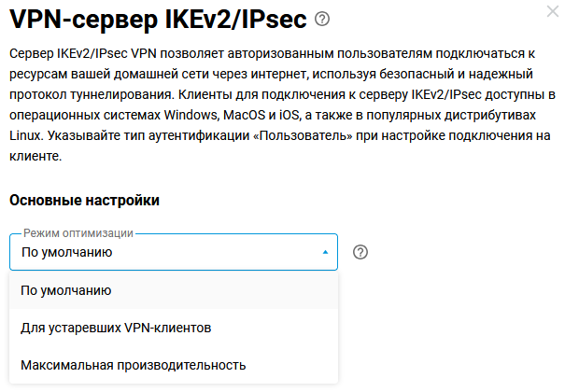Collapse the dropdown using its arrow
The height and width of the screenshot is (392, 565).
[325, 252]
